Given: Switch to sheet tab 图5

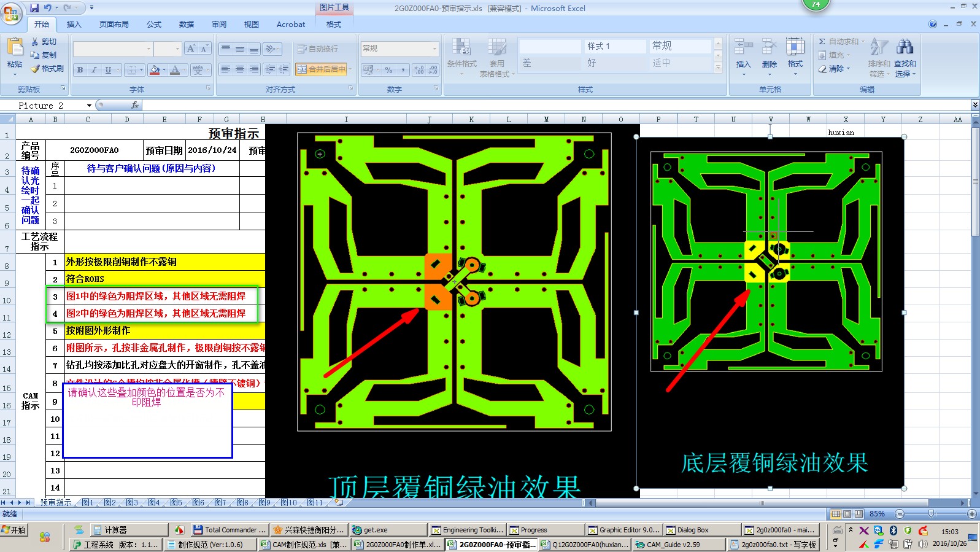Looking at the screenshot, I should [x=176, y=502].
